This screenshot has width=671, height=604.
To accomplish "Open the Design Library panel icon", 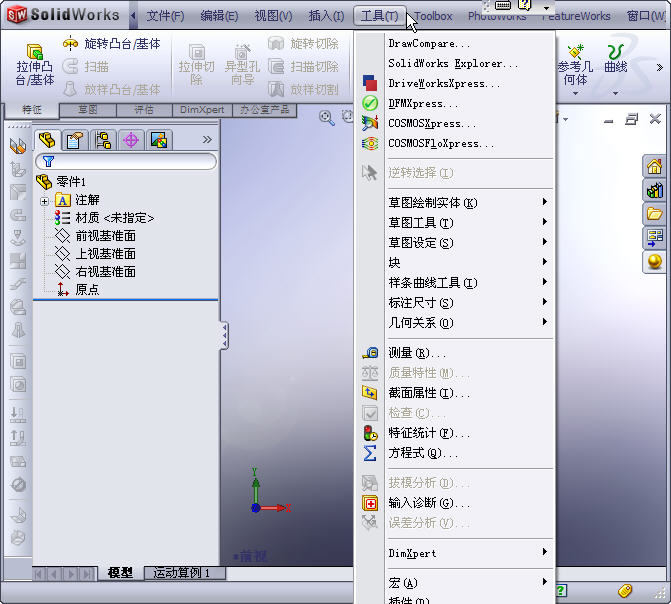I will (654, 190).
